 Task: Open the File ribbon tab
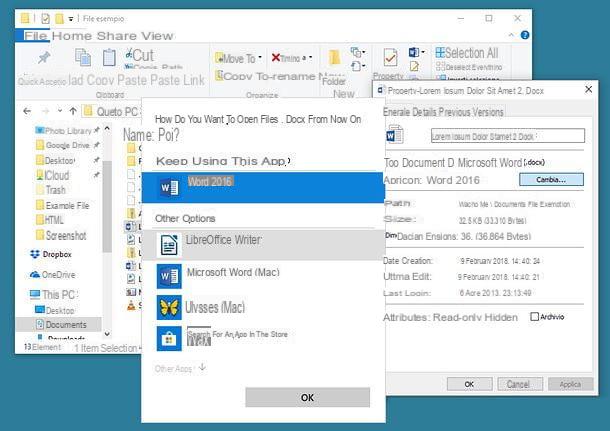(x=35, y=36)
